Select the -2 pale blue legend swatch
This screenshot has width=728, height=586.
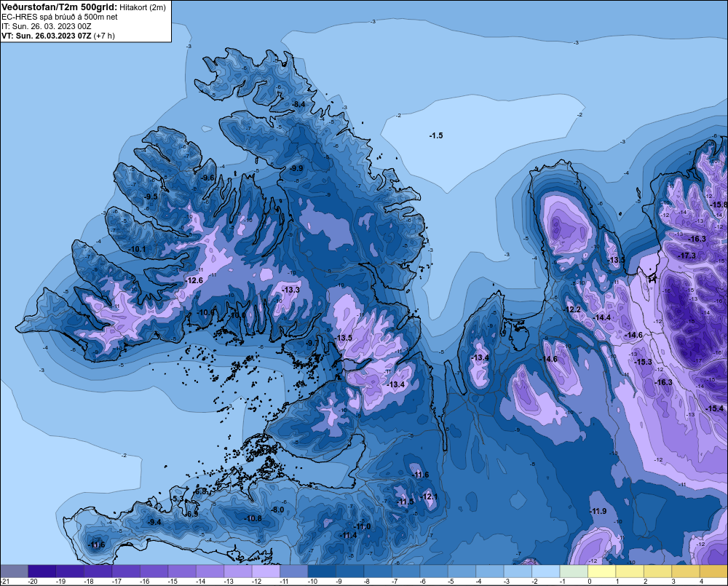tap(545, 571)
